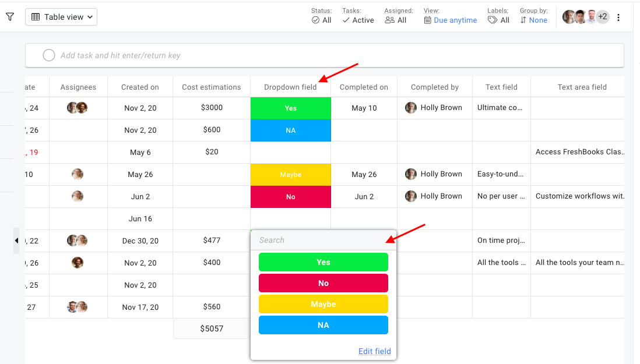The width and height of the screenshot is (640, 364).
Task: Choose the yellow Maybe option in dropdown list
Action: pos(323,304)
